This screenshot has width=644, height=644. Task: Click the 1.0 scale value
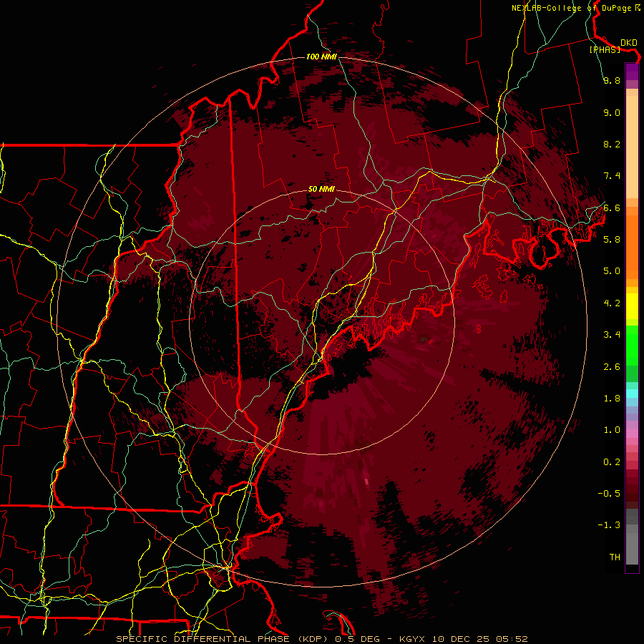tap(612, 430)
